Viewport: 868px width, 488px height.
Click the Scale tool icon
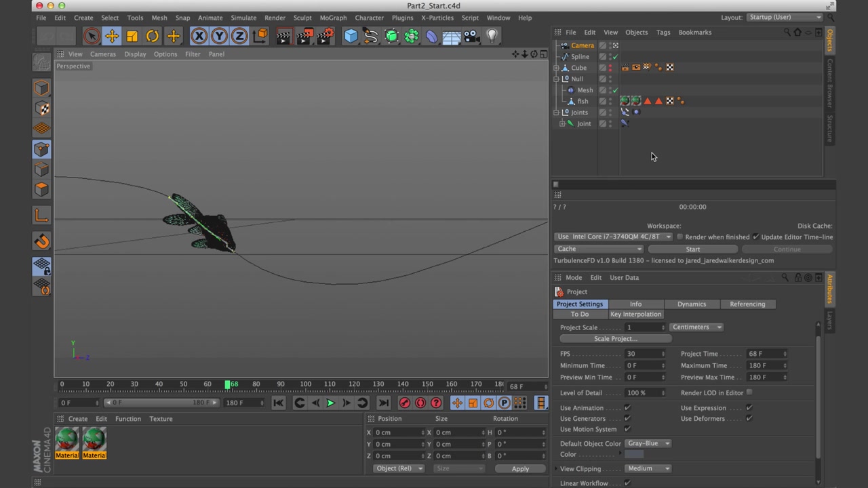pos(132,36)
